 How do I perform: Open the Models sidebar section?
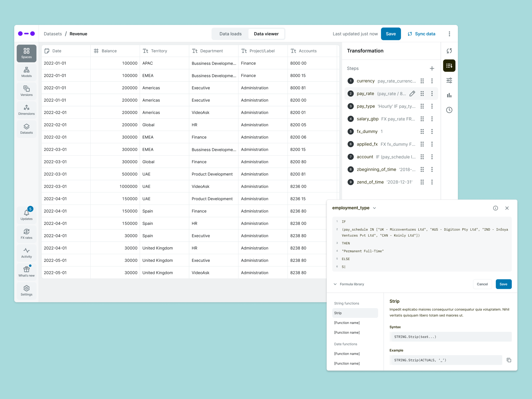click(26, 72)
